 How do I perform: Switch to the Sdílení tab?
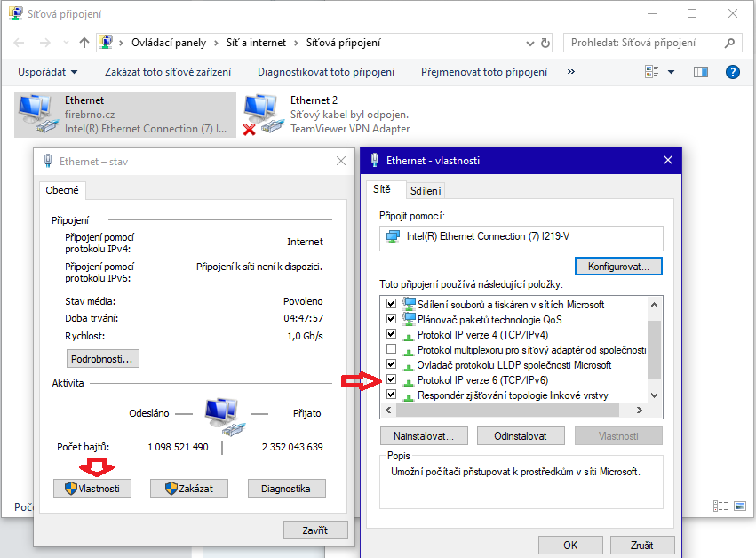(x=426, y=190)
